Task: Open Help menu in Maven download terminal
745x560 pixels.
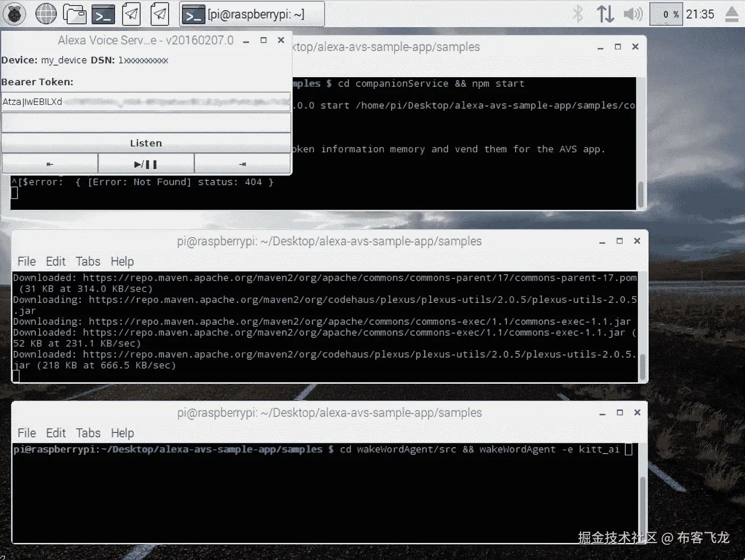Action: tap(122, 261)
